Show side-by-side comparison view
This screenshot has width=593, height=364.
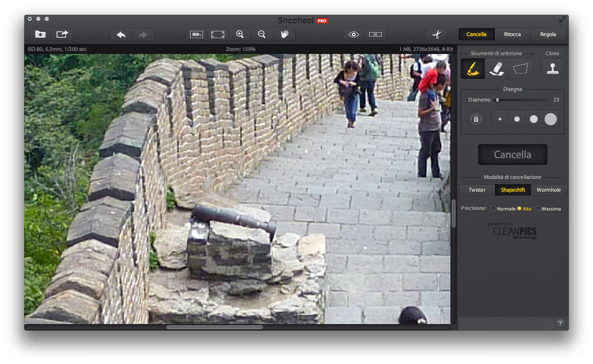tap(376, 34)
